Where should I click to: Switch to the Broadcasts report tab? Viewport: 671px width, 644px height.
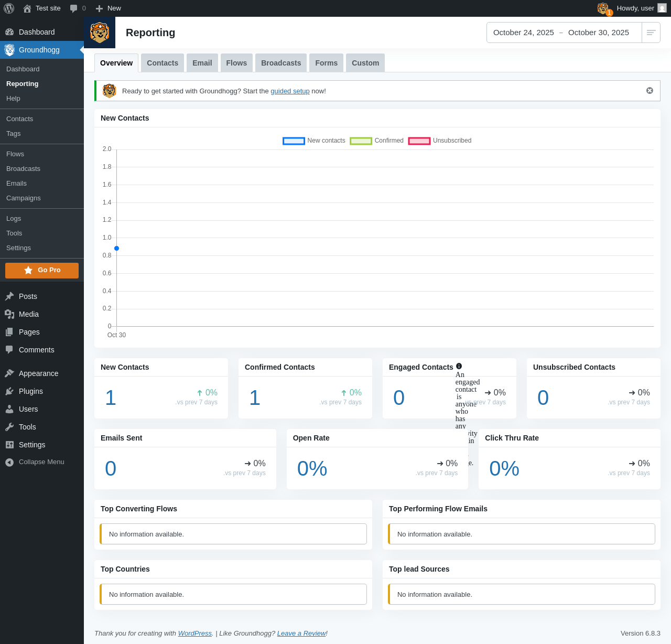[x=281, y=63]
